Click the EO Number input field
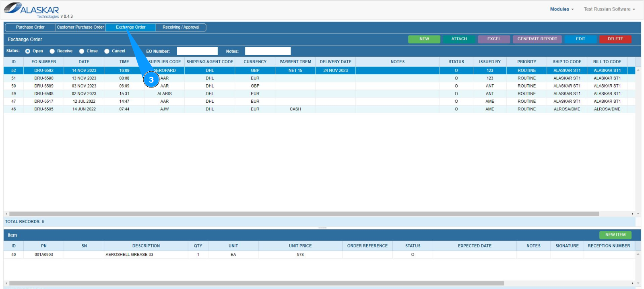Image resolution: width=644 pixels, height=289 pixels. point(197,51)
